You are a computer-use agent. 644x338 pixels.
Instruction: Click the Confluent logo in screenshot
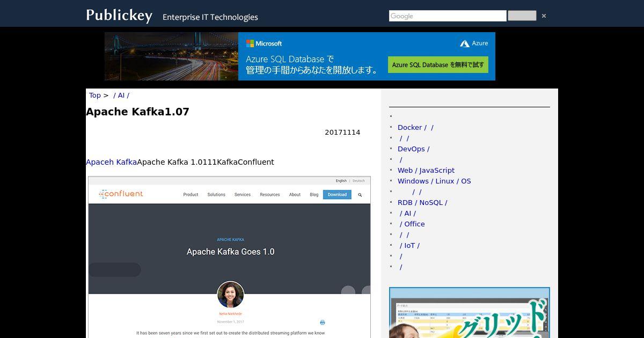click(x=121, y=194)
